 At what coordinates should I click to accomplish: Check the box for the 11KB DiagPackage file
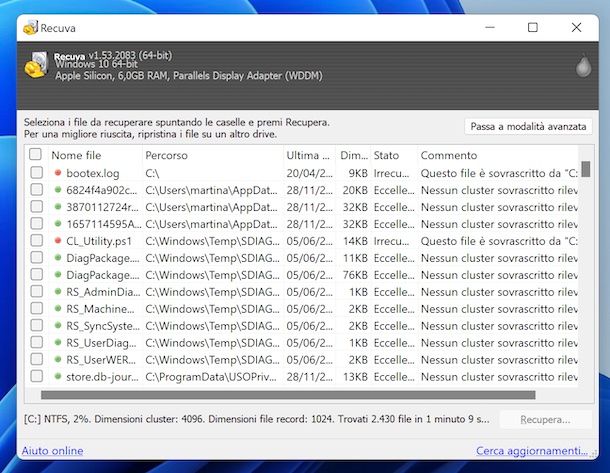click(37, 257)
